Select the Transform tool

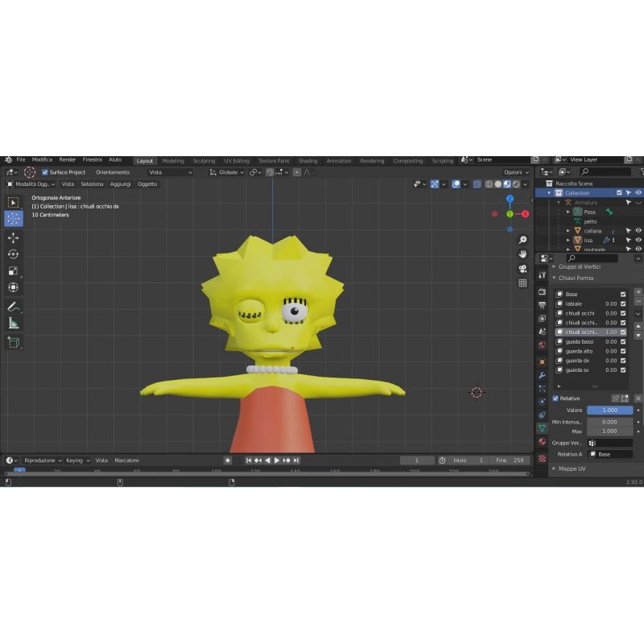tap(13, 287)
